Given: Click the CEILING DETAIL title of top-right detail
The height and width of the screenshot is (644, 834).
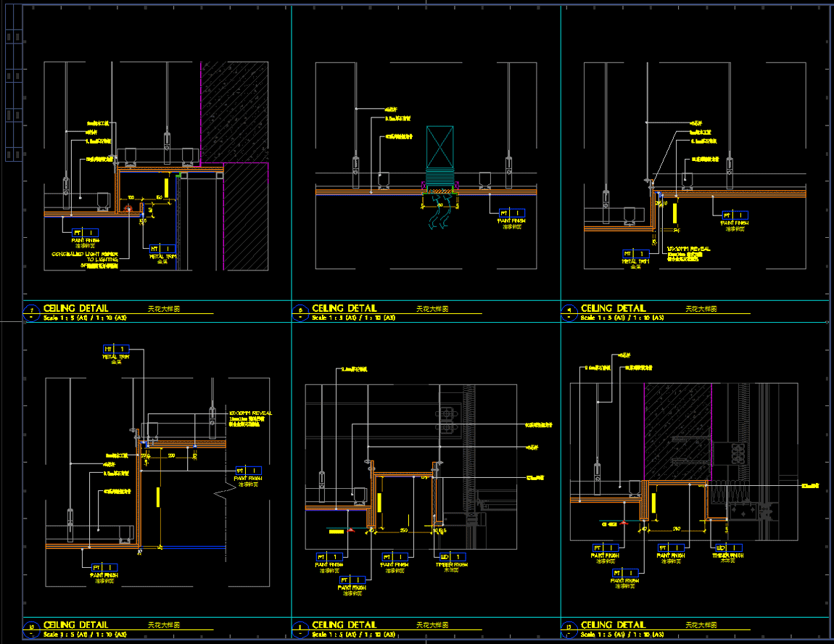Looking at the screenshot, I should [x=613, y=309].
